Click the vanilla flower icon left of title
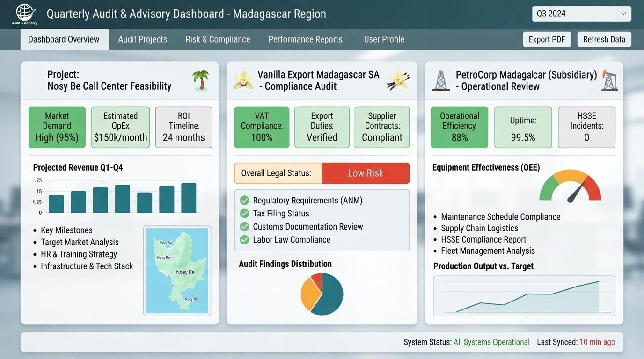The width and height of the screenshot is (644, 359). pyautogui.click(x=243, y=80)
